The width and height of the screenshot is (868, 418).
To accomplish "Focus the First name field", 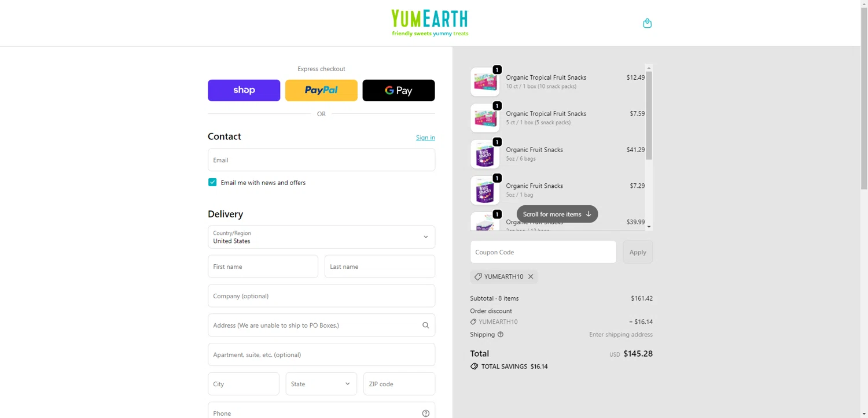I will (x=263, y=267).
